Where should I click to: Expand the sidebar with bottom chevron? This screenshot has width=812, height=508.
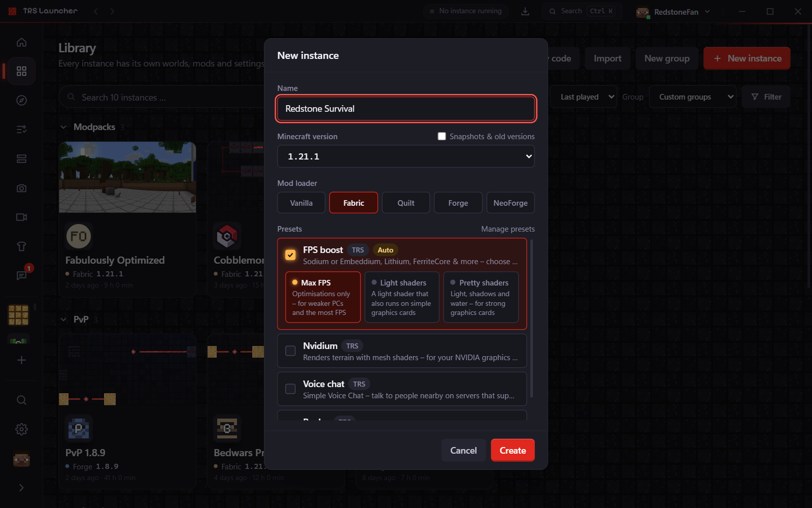tap(21, 488)
